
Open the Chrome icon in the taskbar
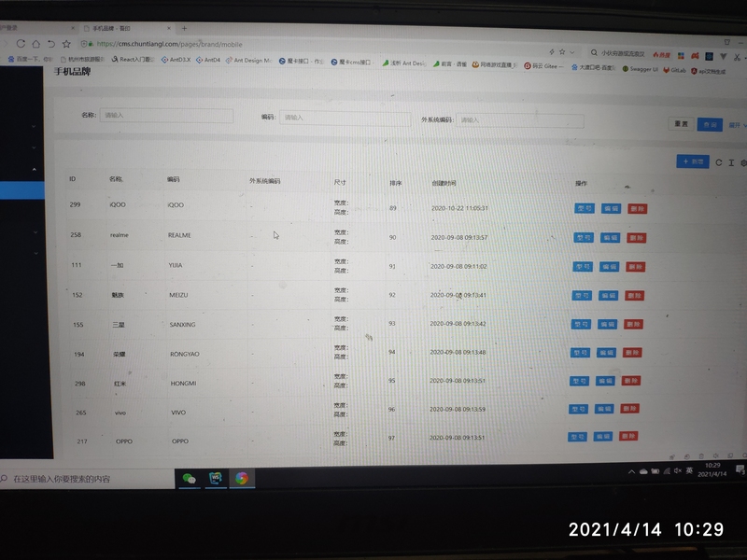point(242,478)
